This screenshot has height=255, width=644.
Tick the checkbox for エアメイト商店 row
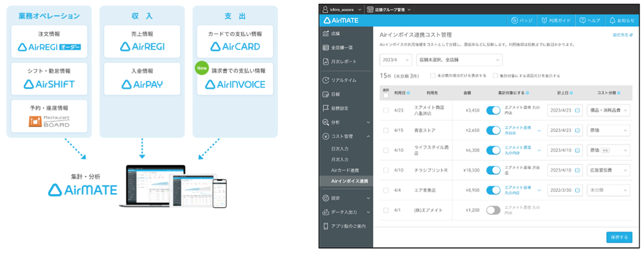(x=386, y=110)
